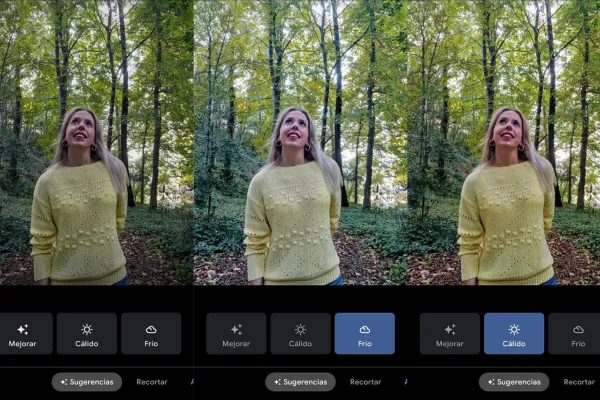Open Recortar tab in the left screenshot
Screen dimensions: 600x400
pos(152,382)
